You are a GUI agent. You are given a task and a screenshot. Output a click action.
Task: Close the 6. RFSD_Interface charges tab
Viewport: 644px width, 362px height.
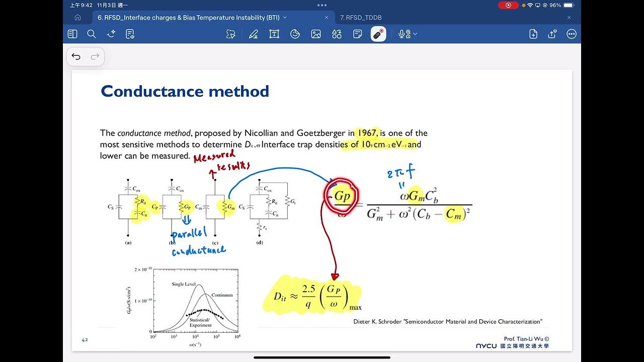pos(326,18)
